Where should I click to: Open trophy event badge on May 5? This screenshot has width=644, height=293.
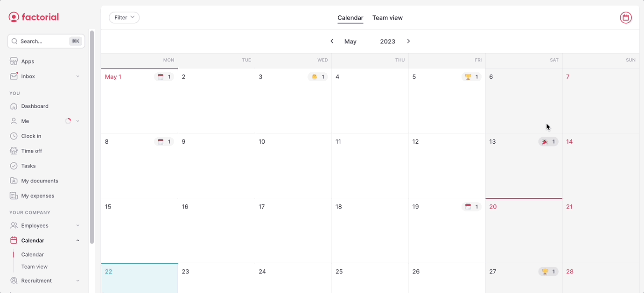471,77
